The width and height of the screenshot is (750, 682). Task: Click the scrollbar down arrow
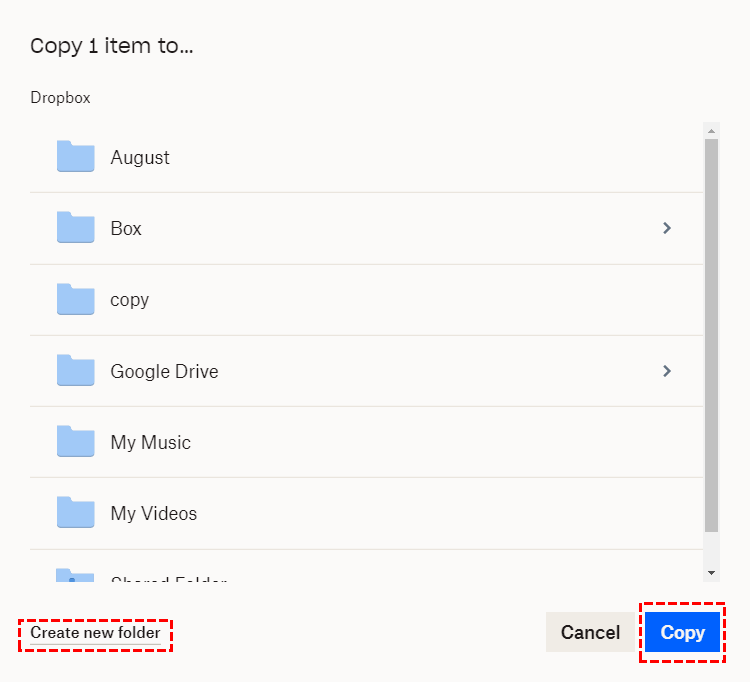pos(711,573)
